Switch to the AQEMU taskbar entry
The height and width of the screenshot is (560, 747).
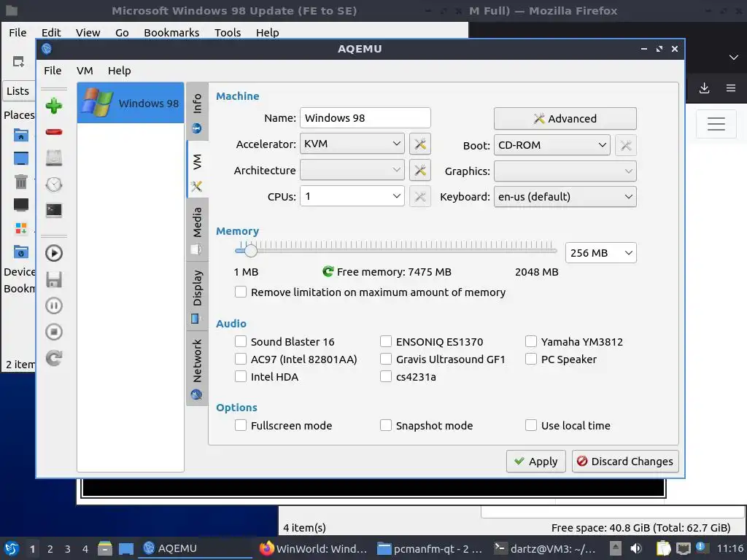196,548
